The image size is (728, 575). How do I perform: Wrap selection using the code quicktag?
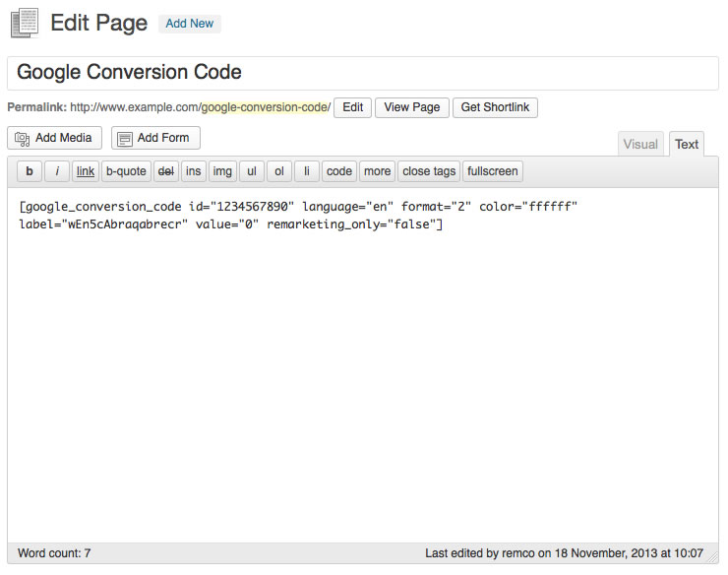[x=339, y=171]
